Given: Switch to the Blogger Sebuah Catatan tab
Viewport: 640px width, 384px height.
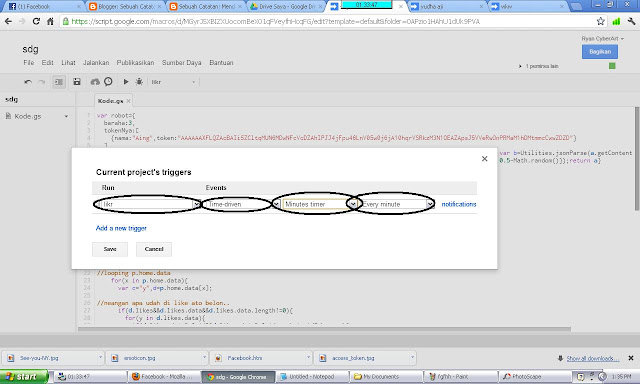Looking at the screenshot, I should [x=125, y=7].
